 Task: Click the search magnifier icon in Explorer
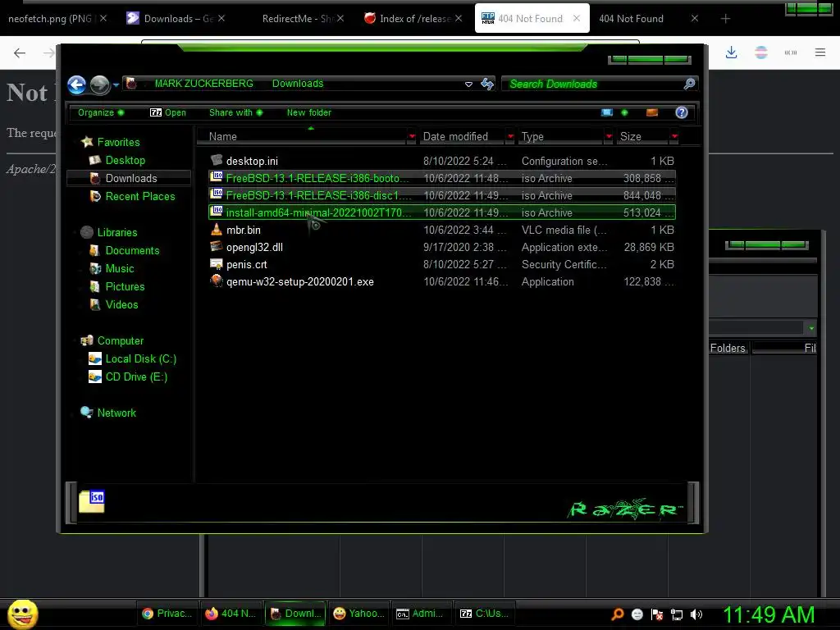click(x=689, y=84)
